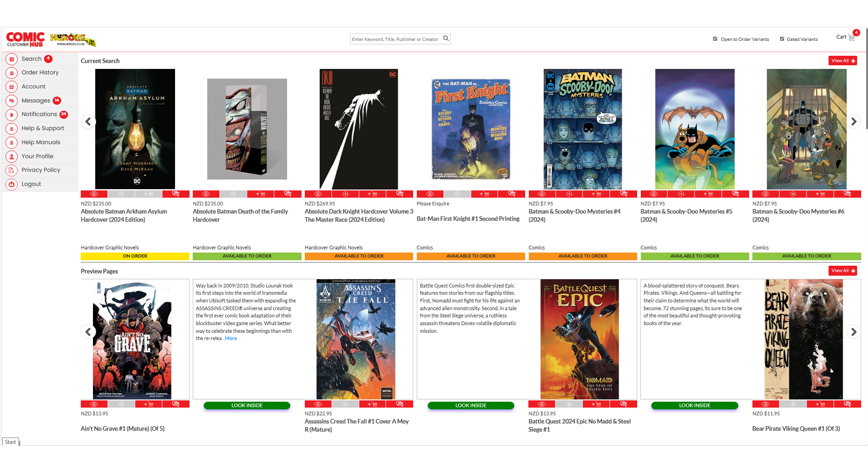Viewport: 868px width, 472px height.
Task: Show next items in Preview Pages carousel
Action: point(853,332)
